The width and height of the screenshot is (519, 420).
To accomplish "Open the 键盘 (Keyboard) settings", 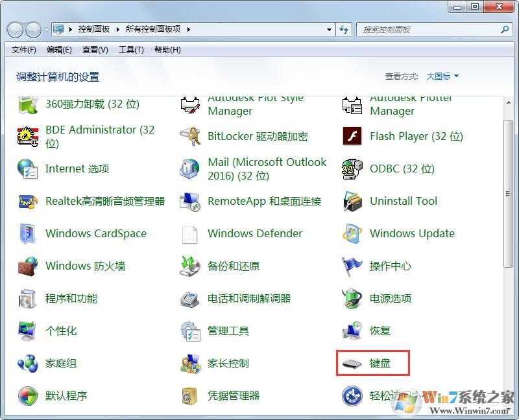I will click(378, 363).
